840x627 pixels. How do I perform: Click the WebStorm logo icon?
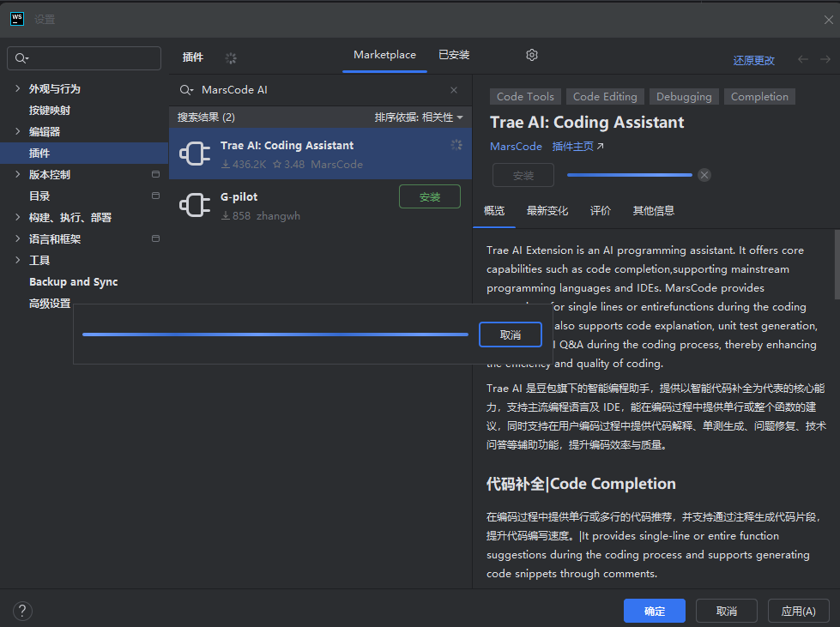click(x=17, y=19)
